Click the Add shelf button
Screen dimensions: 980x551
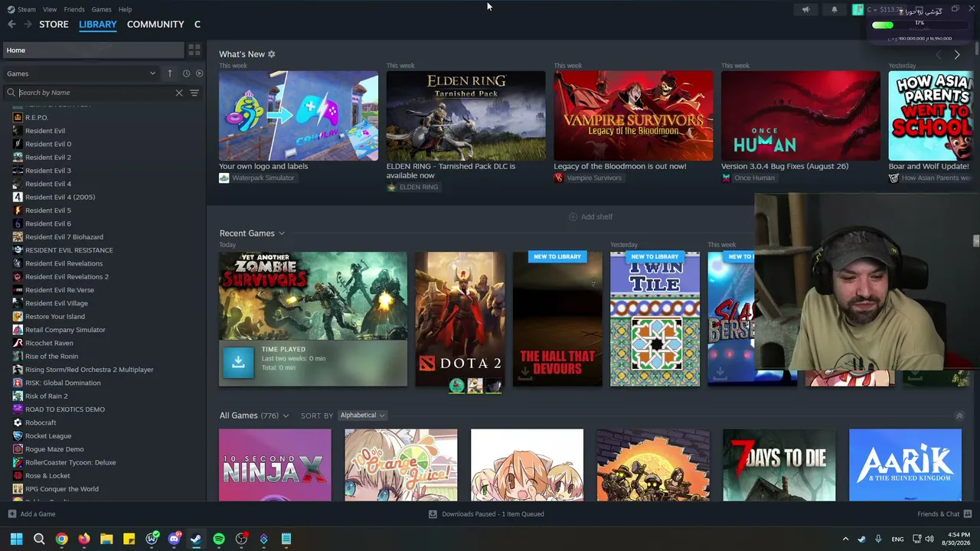[590, 217]
